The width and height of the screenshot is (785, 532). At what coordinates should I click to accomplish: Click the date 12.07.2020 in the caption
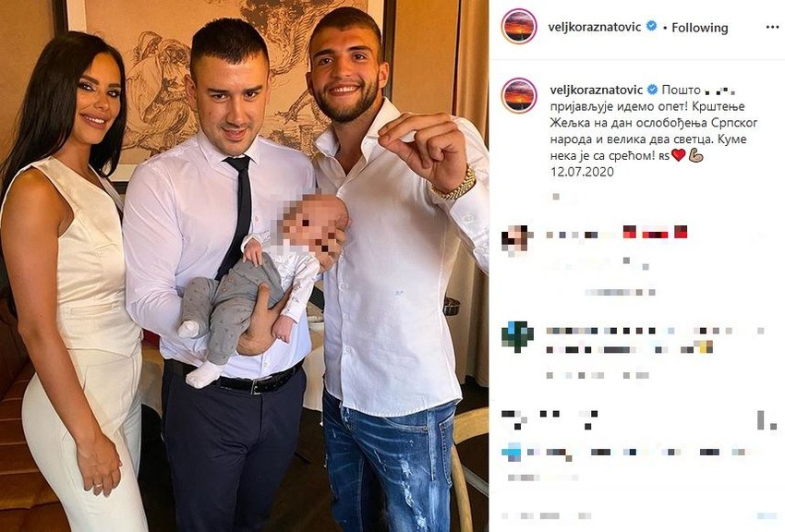582,172
